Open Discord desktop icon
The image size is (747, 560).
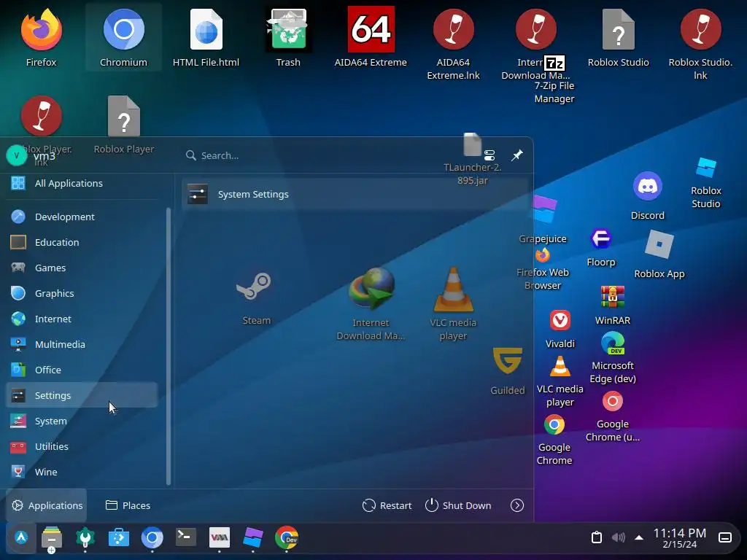pyautogui.click(x=648, y=186)
